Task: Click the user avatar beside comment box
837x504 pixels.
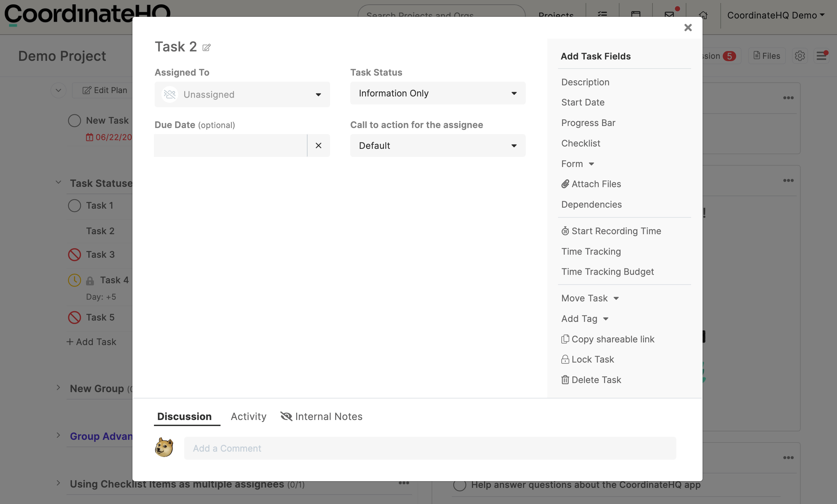Action: [164, 448]
